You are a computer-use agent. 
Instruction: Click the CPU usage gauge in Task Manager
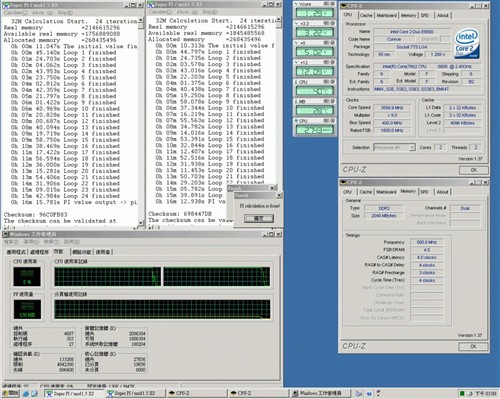pyautogui.click(x=27, y=276)
